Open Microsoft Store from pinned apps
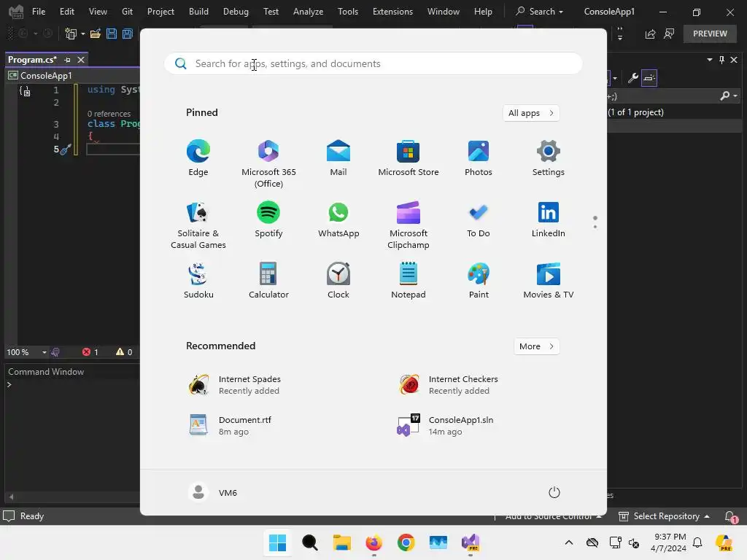Image resolution: width=747 pixels, height=560 pixels. tap(409, 158)
